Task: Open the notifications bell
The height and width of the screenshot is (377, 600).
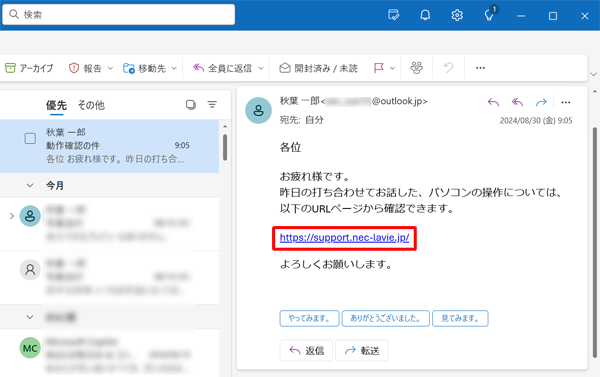Action: (x=425, y=15)
